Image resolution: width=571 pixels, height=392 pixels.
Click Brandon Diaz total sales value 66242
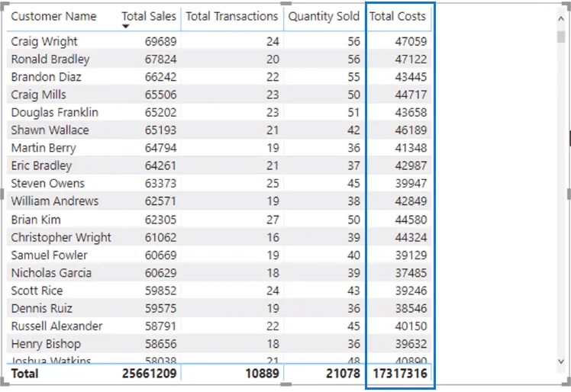(x=160, y=77)
